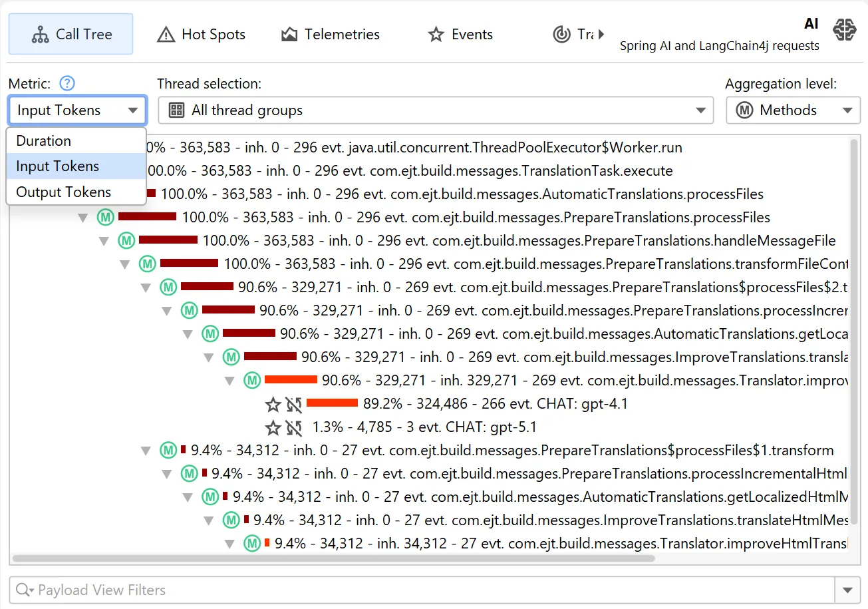Click the method icon of PrepareTranslations.handleMessageFile row

[126, 240]
